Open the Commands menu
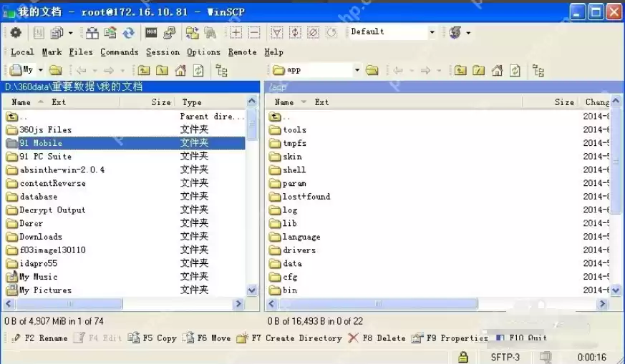Screen dimensions: 625x364 coord(119,51)
